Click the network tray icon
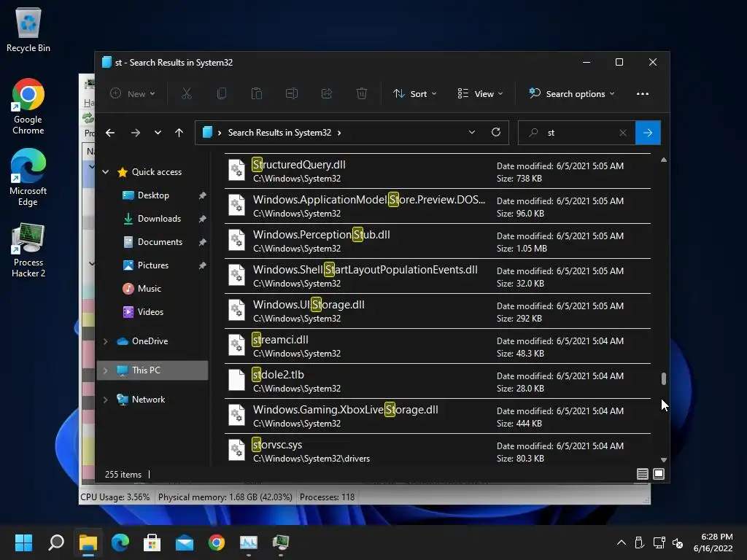 (x=659, y=542)
